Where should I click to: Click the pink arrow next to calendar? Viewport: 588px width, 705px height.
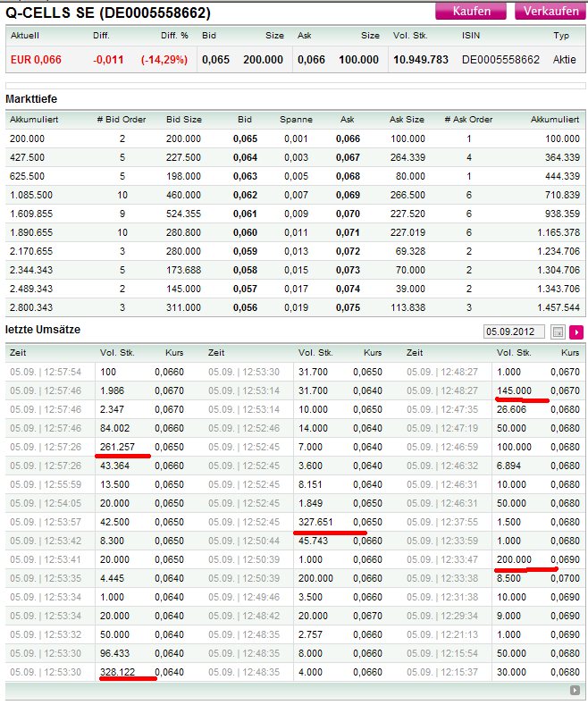[576, 332]
